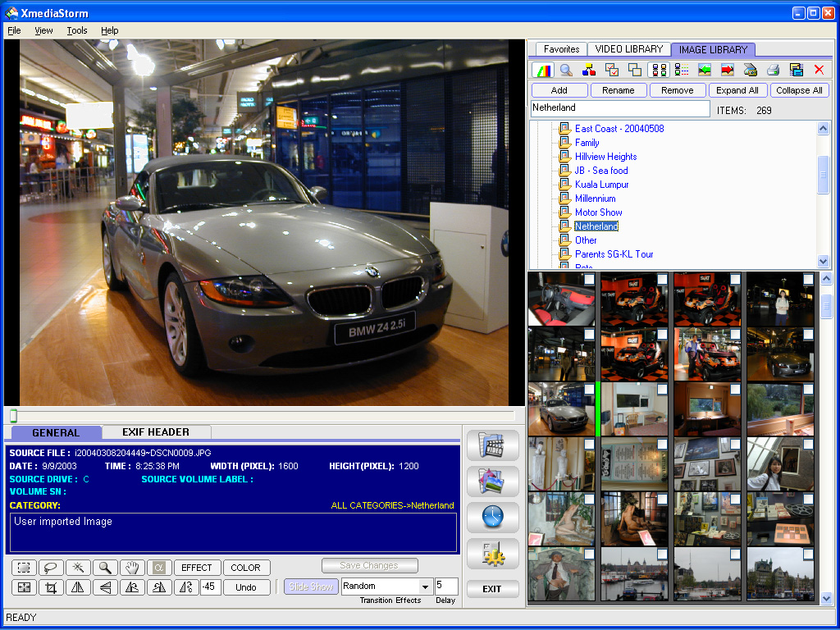Tick checkbox on man beside orange car thumbnail

click(x=735, y=335)
